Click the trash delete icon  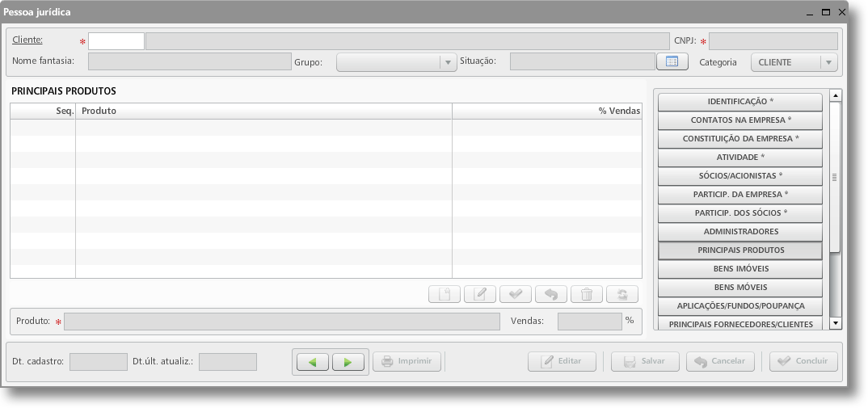click(587, 294)
